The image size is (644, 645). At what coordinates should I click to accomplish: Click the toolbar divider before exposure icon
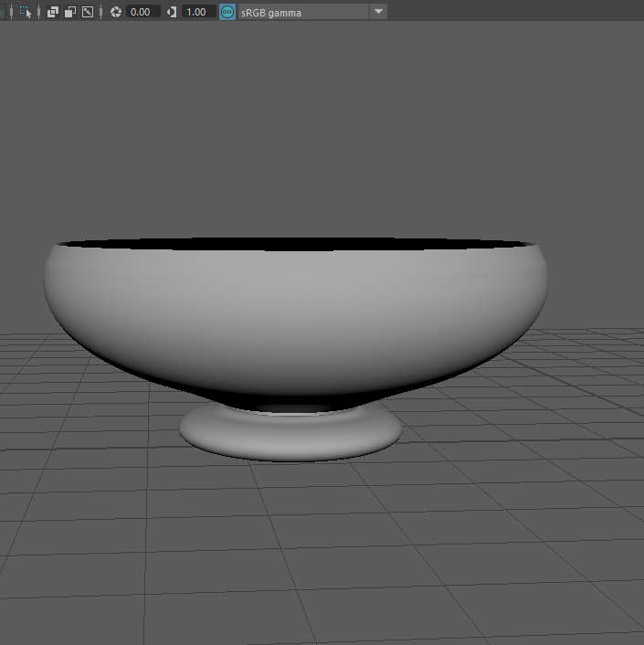(102, 12)
